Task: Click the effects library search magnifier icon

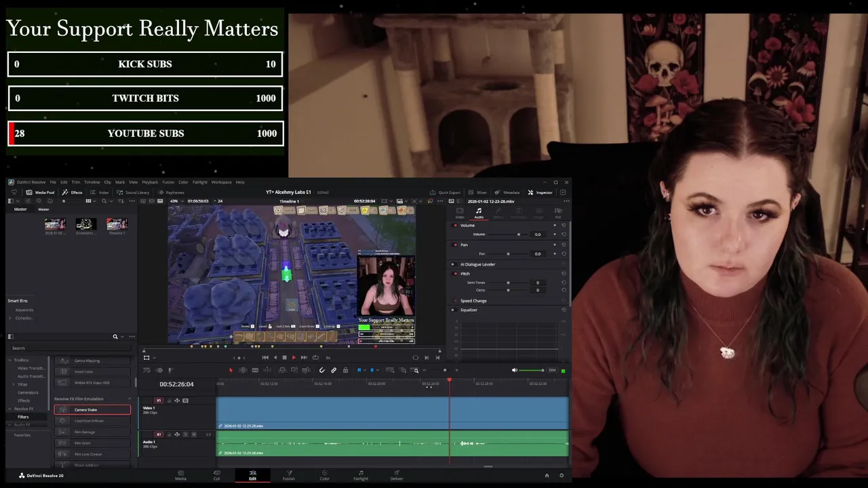Action: (115, 337)
